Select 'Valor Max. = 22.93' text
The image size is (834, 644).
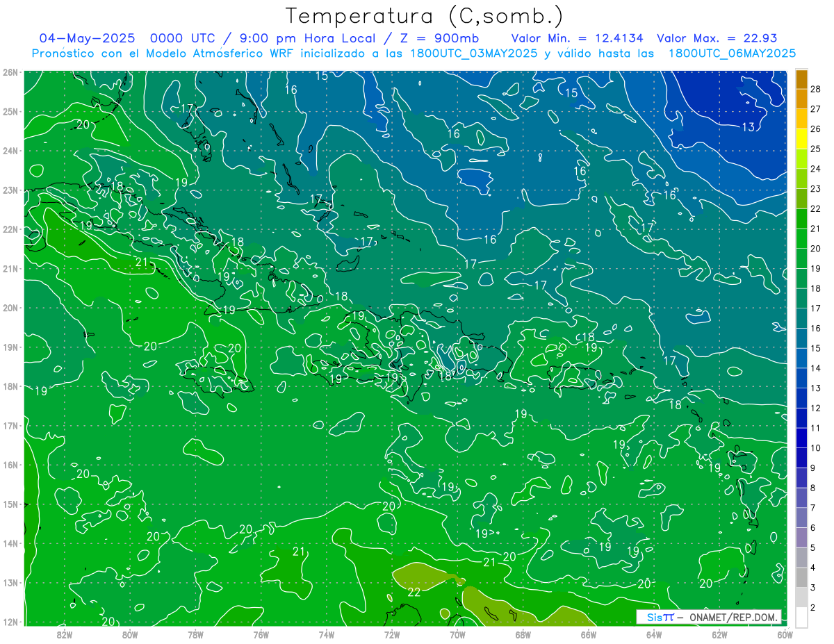click(x=717, y=38)
